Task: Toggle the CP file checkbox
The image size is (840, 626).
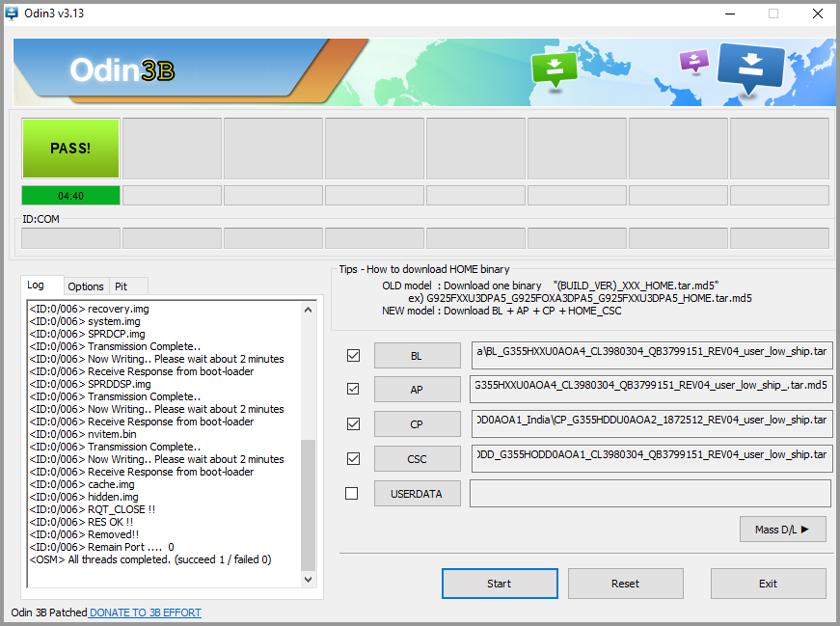Action: (353, 423)
